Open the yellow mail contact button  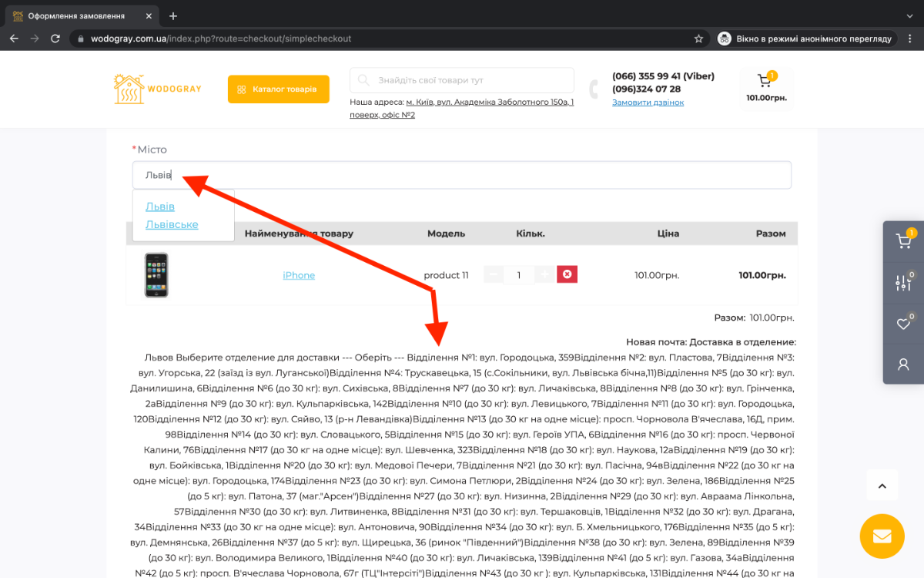(x=882, y=536)
